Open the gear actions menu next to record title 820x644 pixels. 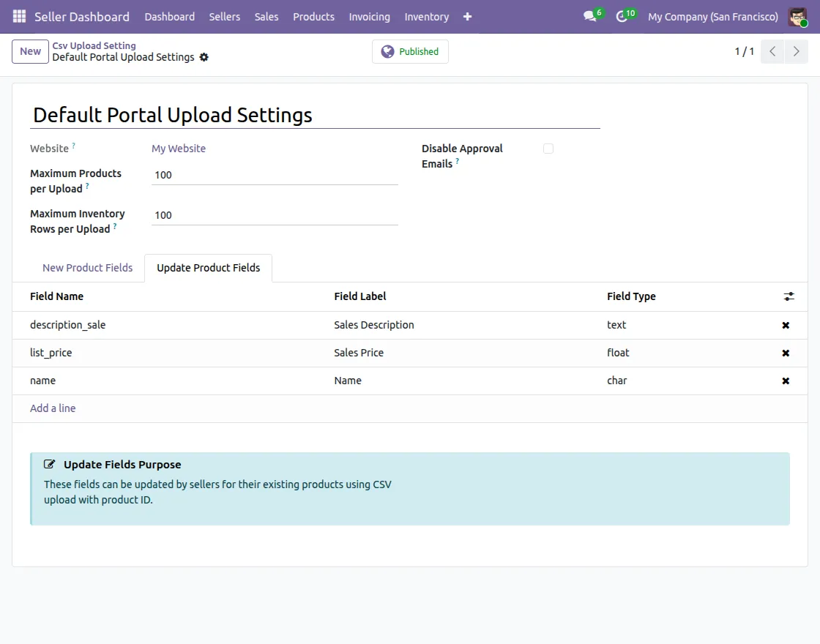coord(204,57)
